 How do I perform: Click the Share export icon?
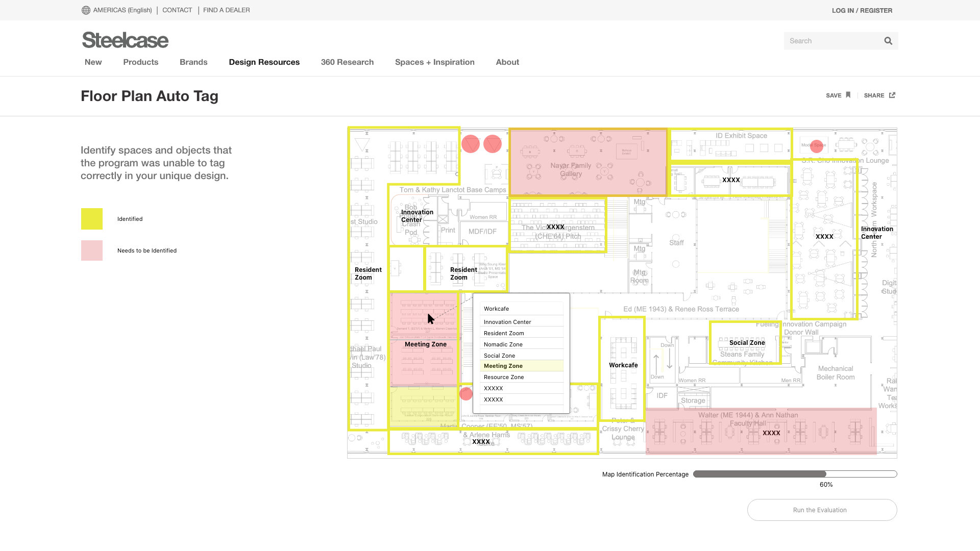click(x=892, y=95)
